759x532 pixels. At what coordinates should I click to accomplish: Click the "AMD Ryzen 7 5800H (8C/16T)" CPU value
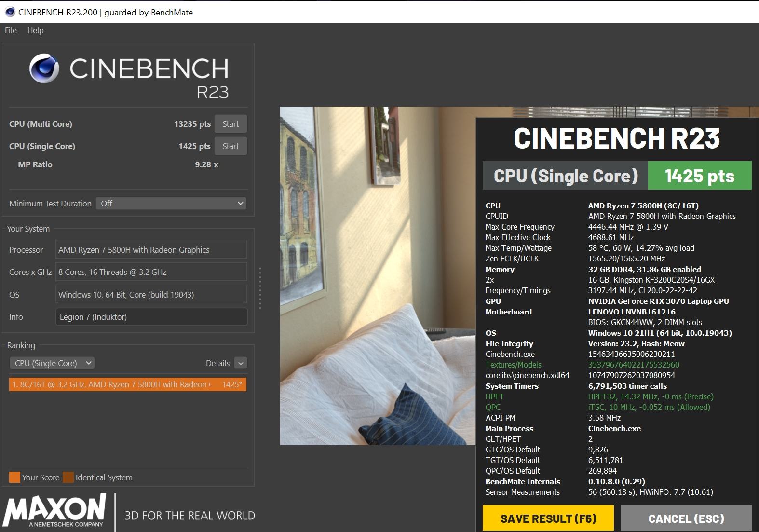click(643, 205)
